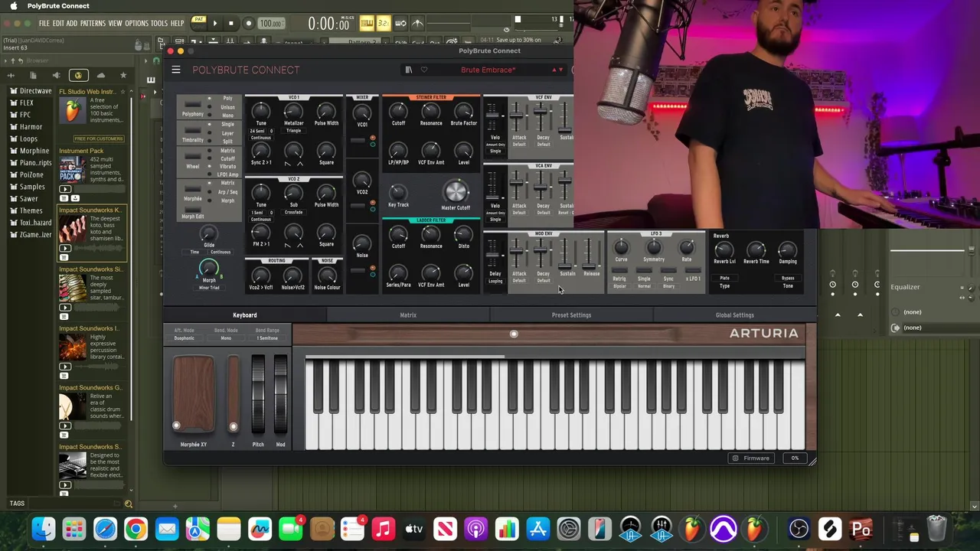Open the VCO 1 Triangle waveform dropdown
Screen dimensions: 980x551
click(293, 131)
